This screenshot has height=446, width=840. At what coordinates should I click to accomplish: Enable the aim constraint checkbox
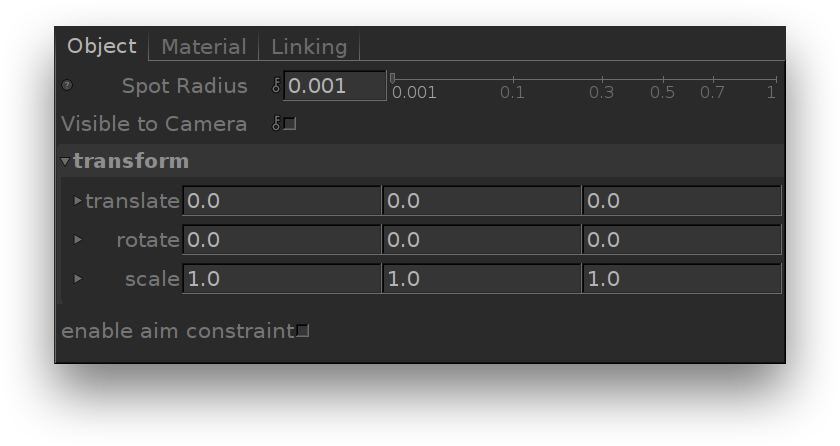(x=303, y=331)
